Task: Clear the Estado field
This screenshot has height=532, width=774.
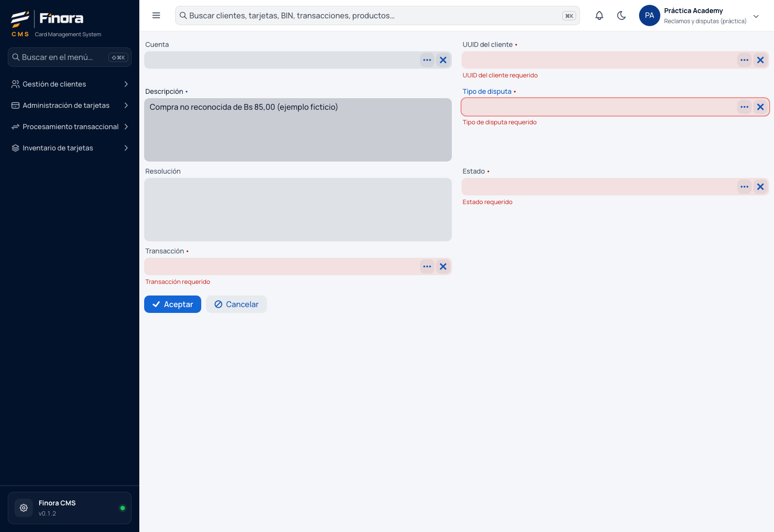Action: click(760, 187)
